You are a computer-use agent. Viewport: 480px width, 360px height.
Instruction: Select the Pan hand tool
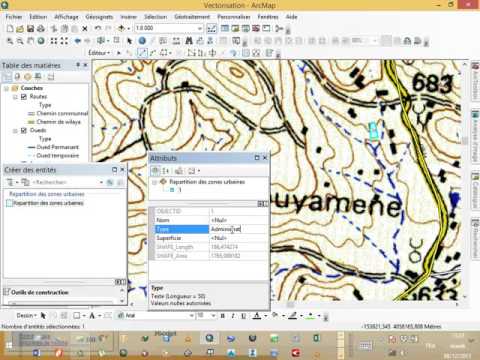(x=30, y=41)
